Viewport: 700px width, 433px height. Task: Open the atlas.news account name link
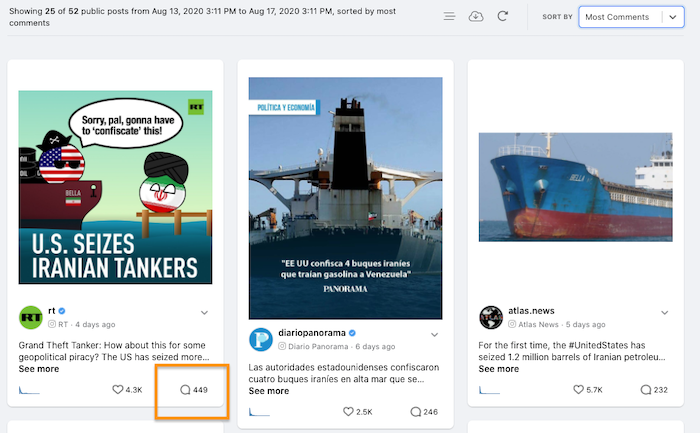tap(531, 311)
